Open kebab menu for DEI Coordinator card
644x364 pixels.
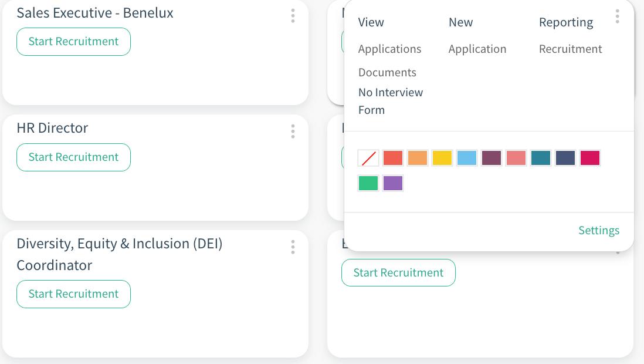[x=293, y=247]
